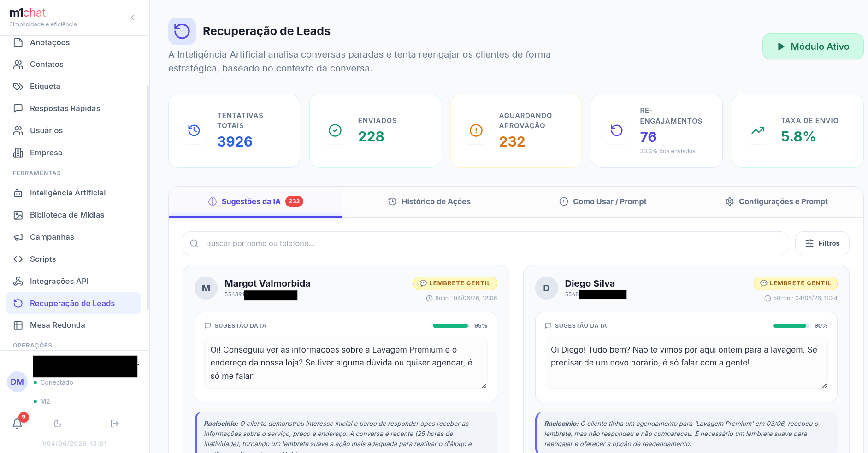
Task: Click the magnifier icon in the search box
Action: pos(194,243)
